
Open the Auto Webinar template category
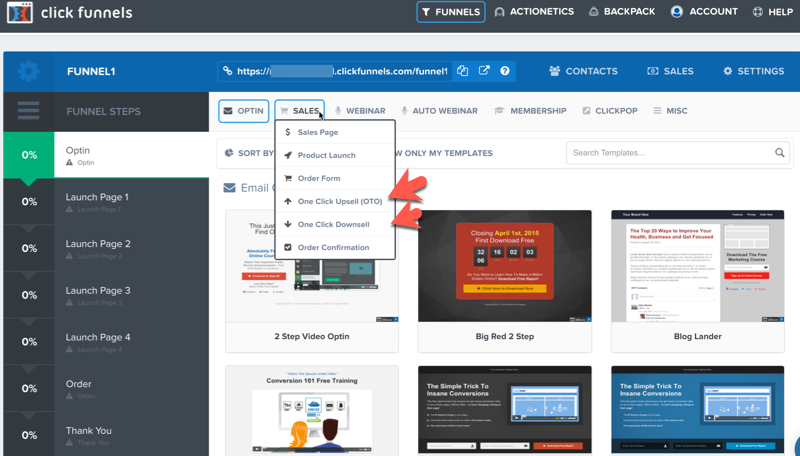(x=439, y=111)
